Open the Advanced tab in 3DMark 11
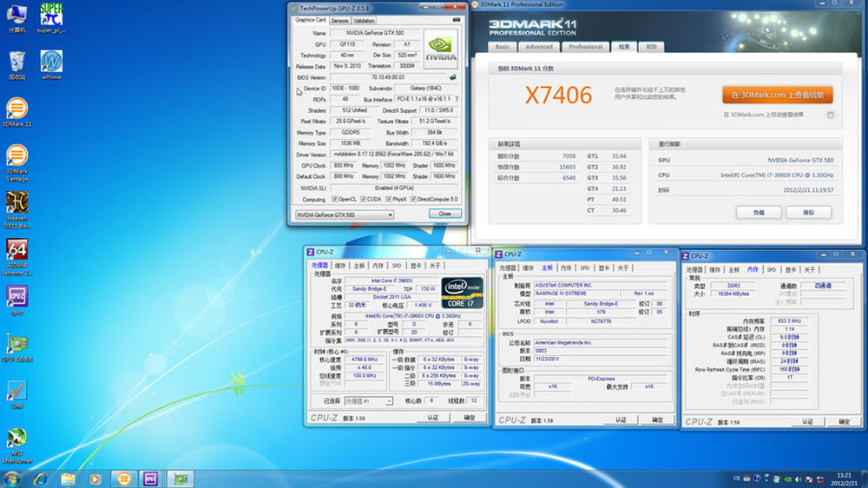Image resolution: width=868 pixels, height=488 pixels. (539, 47)
